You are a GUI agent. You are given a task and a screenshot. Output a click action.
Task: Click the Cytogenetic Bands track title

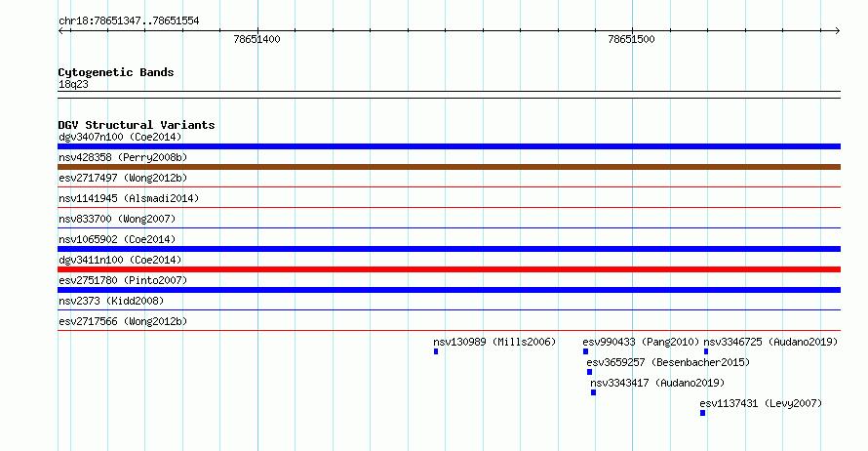[x=116, y=72]
